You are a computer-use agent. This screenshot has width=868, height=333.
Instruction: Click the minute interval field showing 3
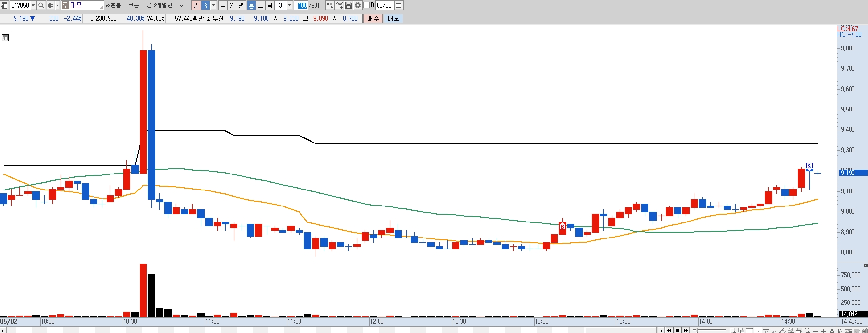click(280, 5)
